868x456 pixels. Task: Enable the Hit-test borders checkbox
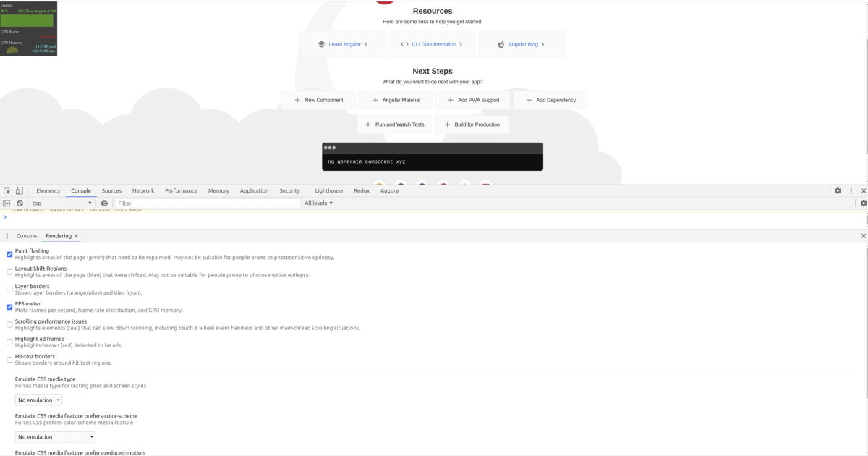pos(9,360)
